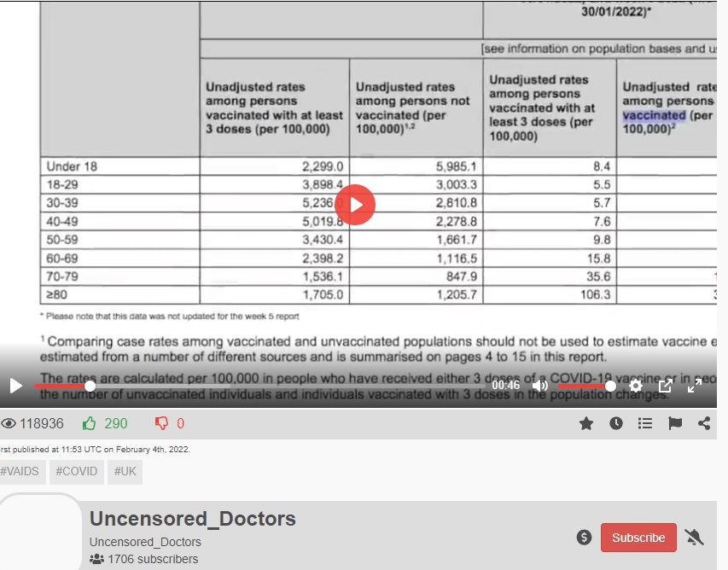Click the 118936 views number
The image size is (728, 570).
[x=42, y=423]
